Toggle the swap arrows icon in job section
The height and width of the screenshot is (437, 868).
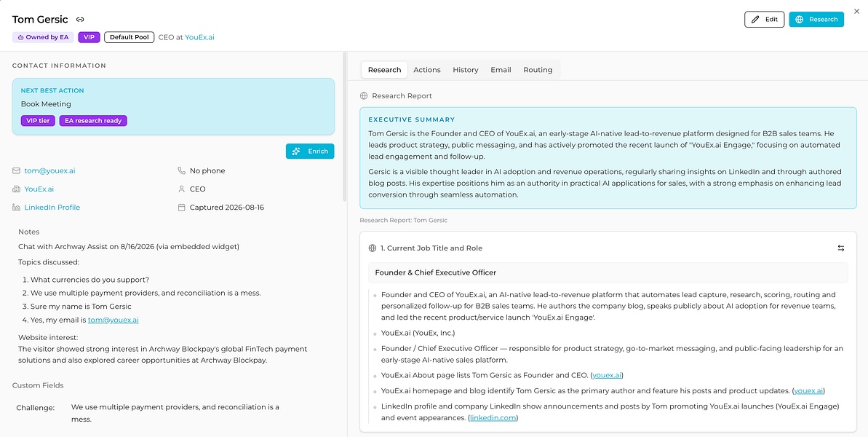[x=841, y=248]
